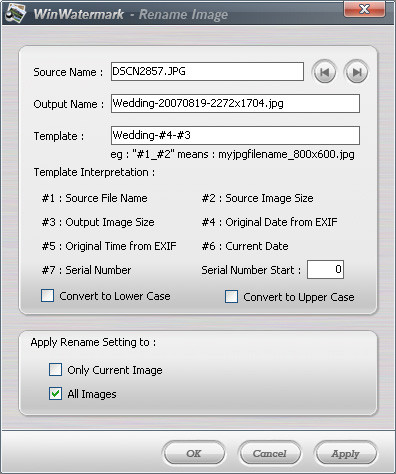Click the '#4 : Original Date from EXIF' text
Image resolution: width=396 pixels, height=474 pixels.
click(x=269, y=222)
